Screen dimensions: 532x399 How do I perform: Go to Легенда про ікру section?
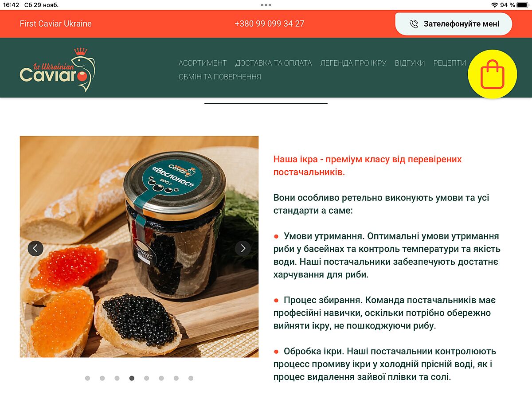[353, 63]
